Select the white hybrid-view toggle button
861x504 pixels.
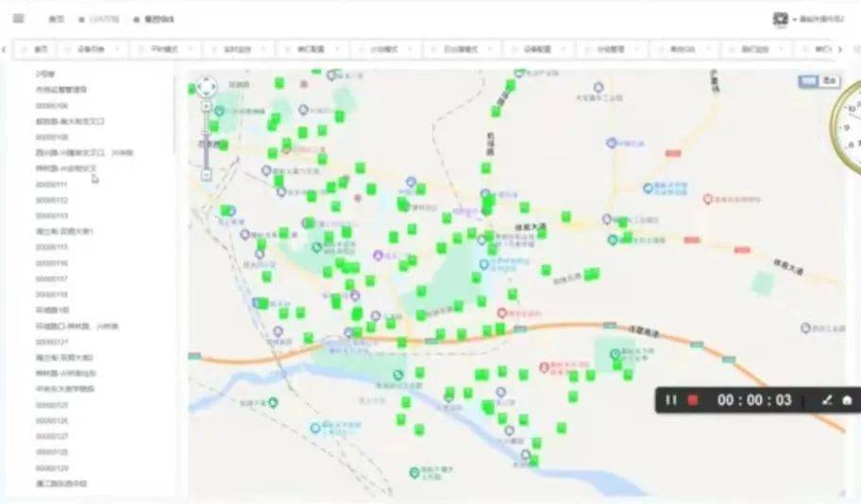[x=829, y=81]
